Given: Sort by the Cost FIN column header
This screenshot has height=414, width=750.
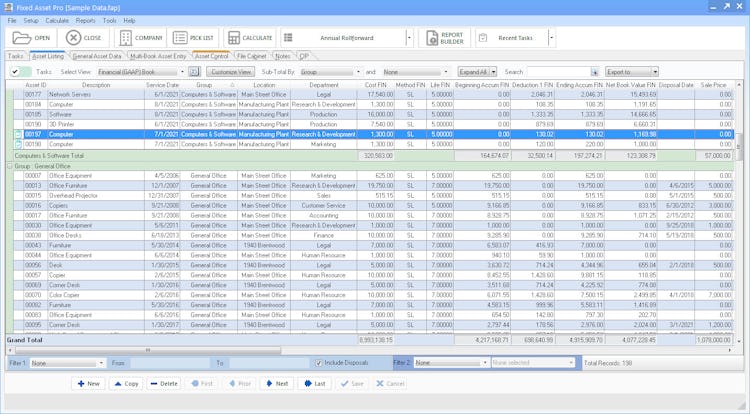Looking at the screenshot, I should (x=375, y=85).
